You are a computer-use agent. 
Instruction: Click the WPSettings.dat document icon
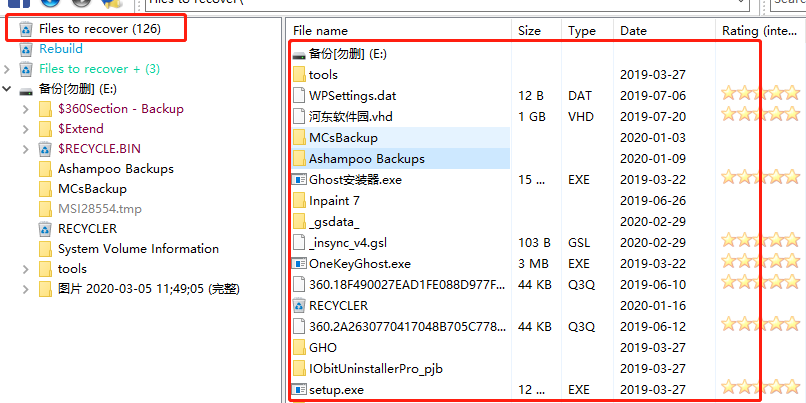coord(298,95)
